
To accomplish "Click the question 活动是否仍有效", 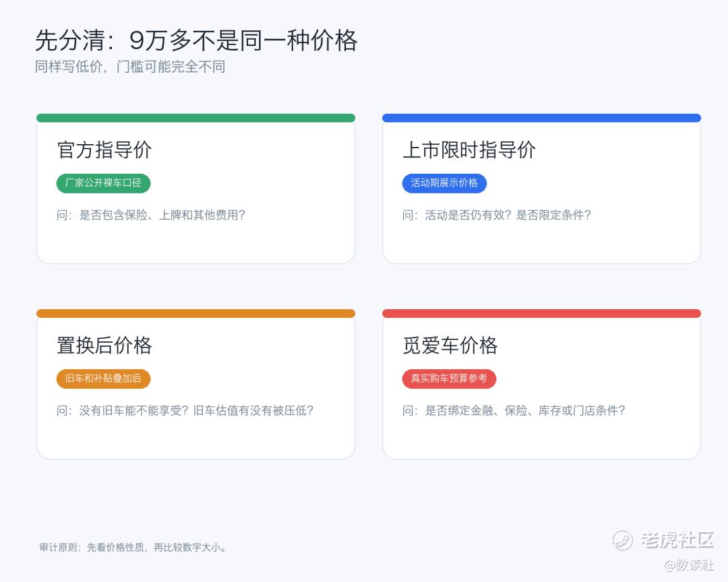I will 496,215.
